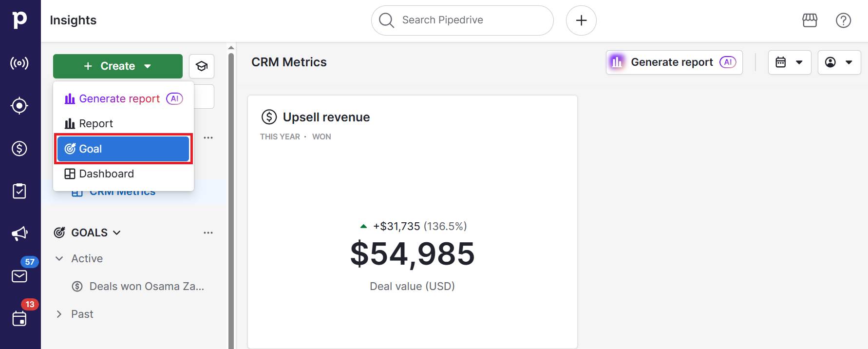The height and width of the screenshot is (349, 868).
Task: Click the Insights page title
Action: tap(73, 20)
